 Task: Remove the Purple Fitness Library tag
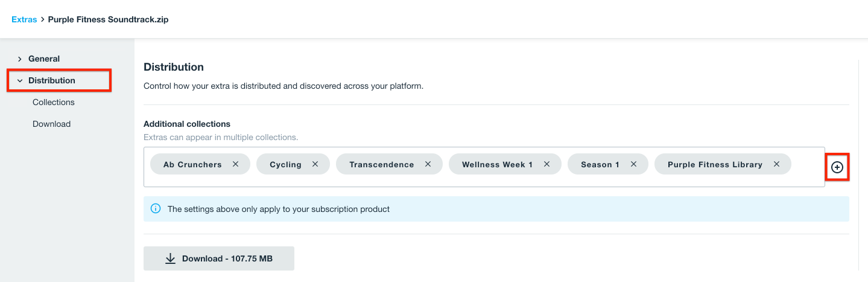pos(776,164)
